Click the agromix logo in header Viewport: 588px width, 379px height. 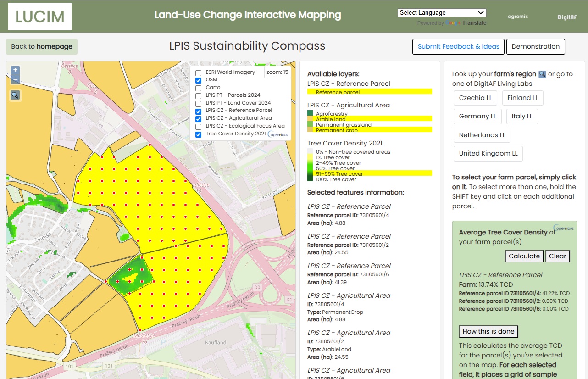[x=518, y=17]
